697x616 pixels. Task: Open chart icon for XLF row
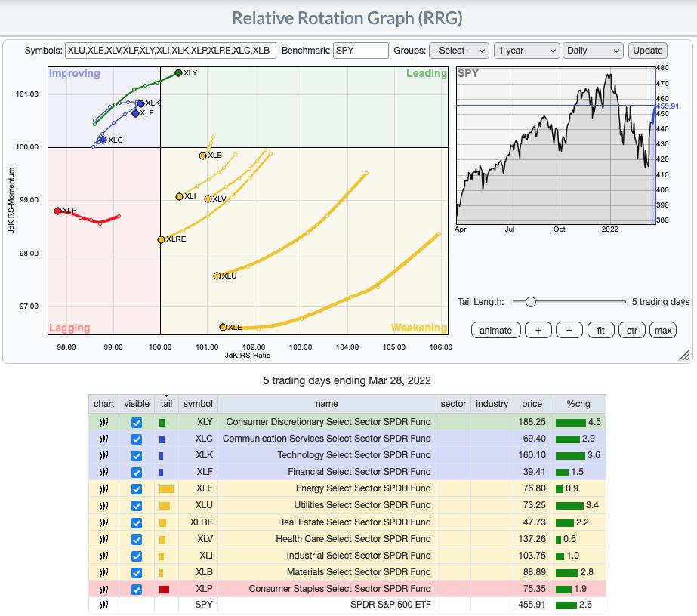tap(103, 472)
